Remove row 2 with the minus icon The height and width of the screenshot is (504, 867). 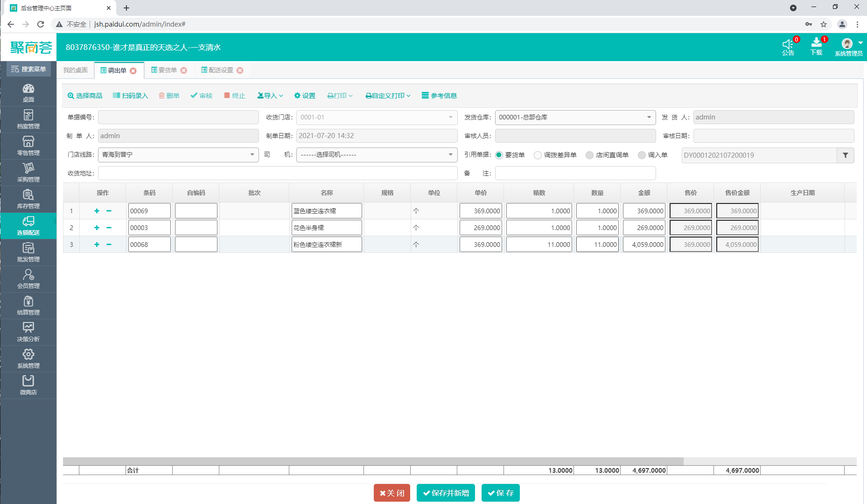[109, 228]
